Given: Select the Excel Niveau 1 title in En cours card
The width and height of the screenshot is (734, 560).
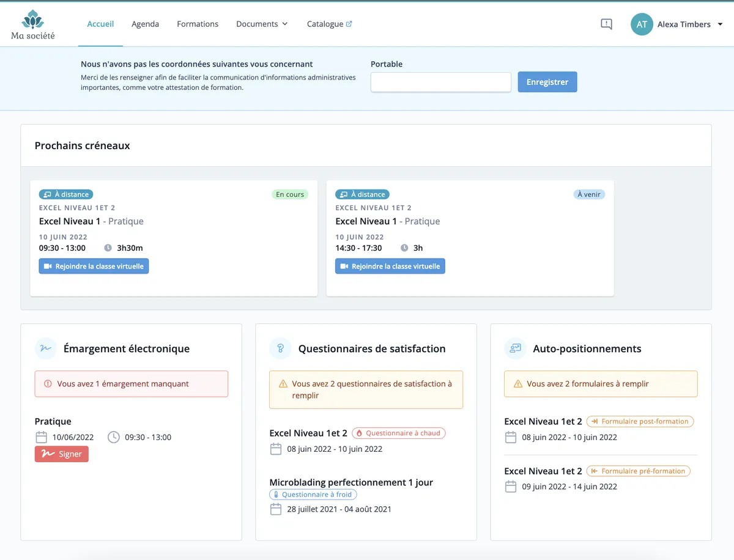Looking at the screenshot, I should coord(70,221).
